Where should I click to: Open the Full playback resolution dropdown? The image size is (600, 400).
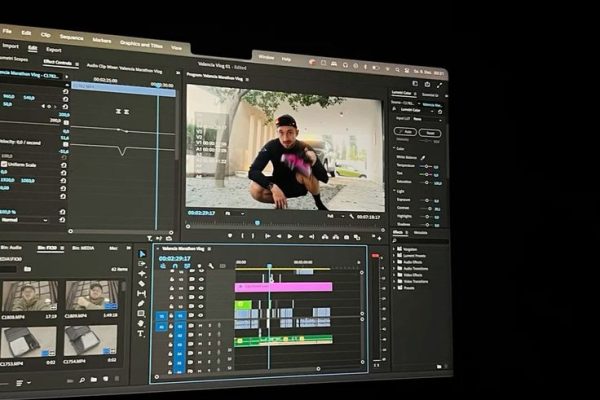pyautogui.click(x=336, y=216)
